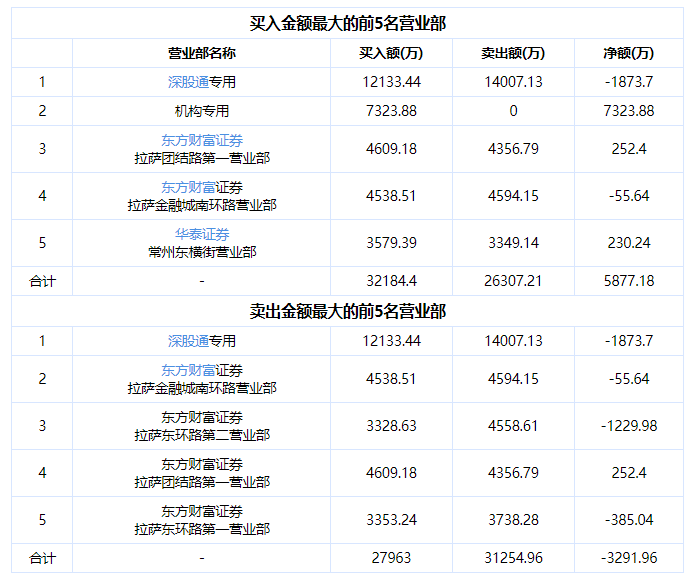Select 机构专用 buy amount 7323.88
Screen dimensions: 696x579
[x=391, y=111]
